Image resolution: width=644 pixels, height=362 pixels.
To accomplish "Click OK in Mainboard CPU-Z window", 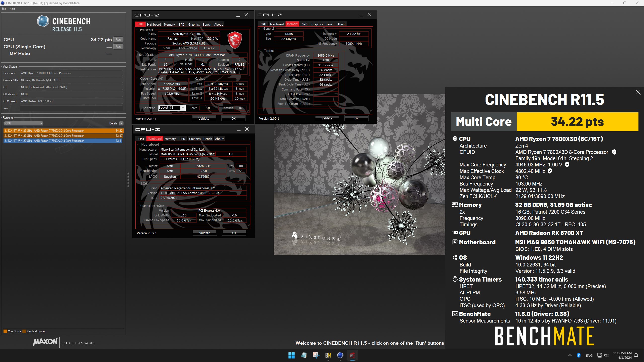I will [x=234, y=233].
